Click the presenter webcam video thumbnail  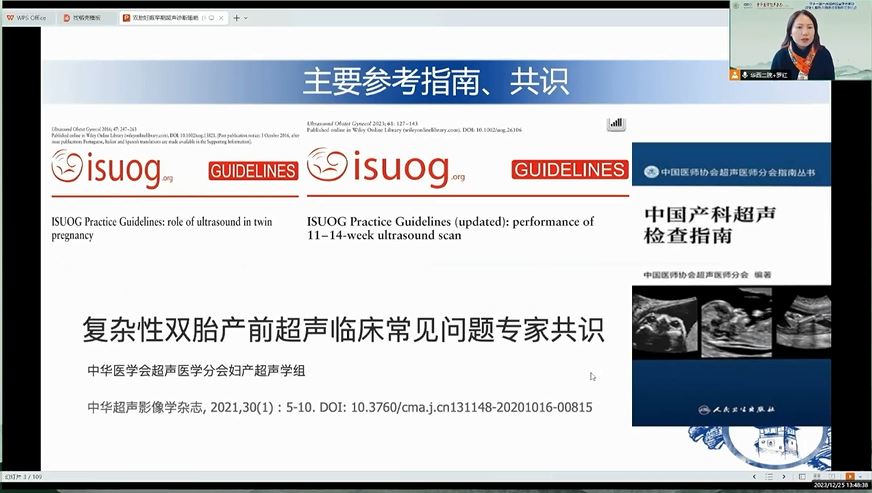pyautogui.click(x=799, y=40)
